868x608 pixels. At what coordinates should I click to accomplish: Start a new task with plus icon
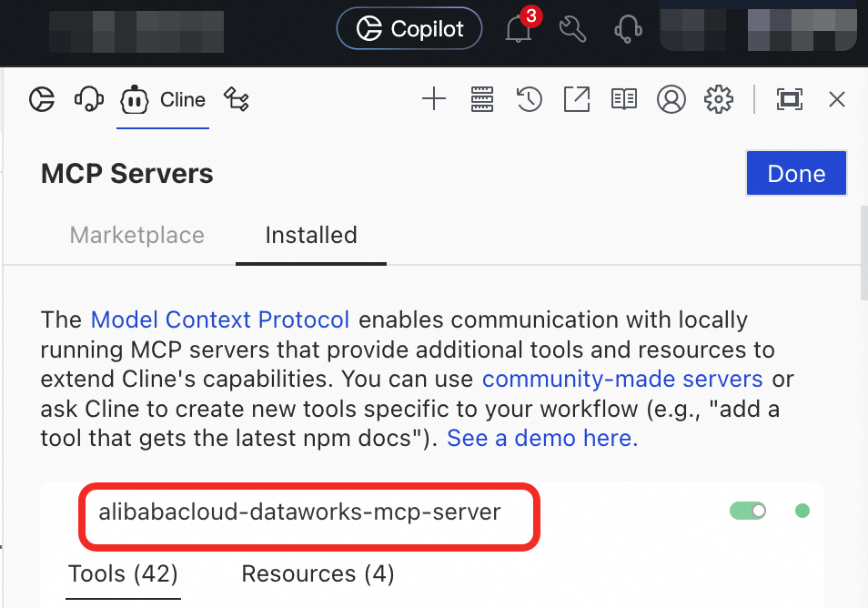pos(434,100)
